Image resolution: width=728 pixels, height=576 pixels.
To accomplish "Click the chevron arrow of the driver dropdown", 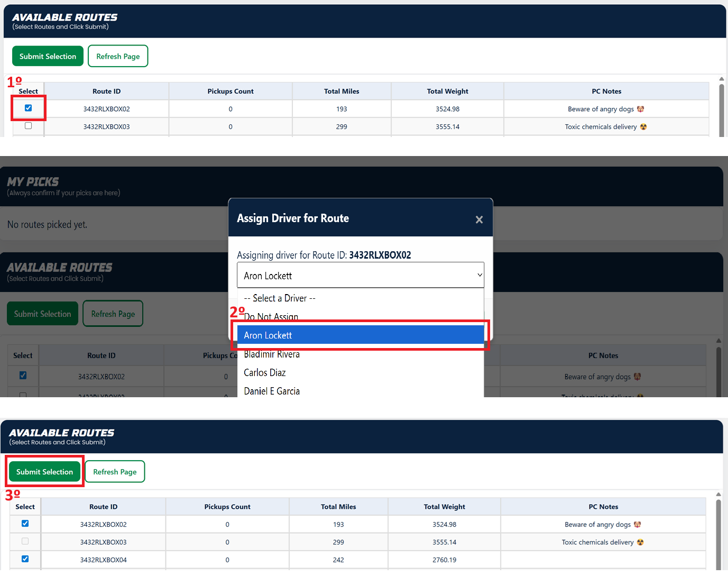I will point(480,275).
